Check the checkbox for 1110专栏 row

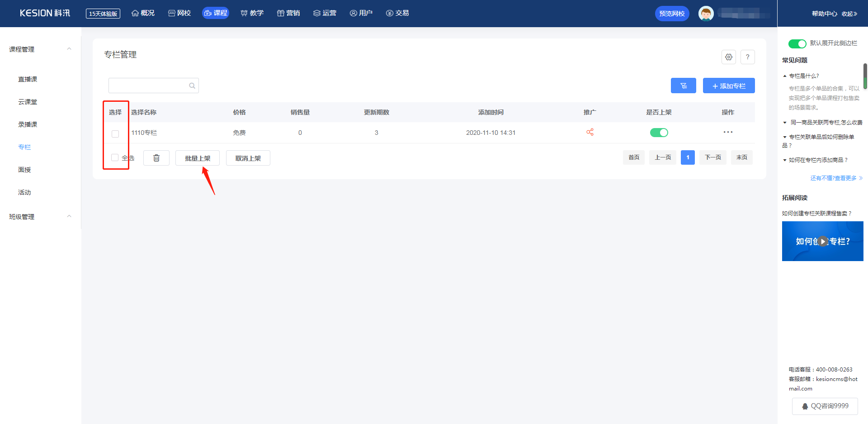point(115,133)
